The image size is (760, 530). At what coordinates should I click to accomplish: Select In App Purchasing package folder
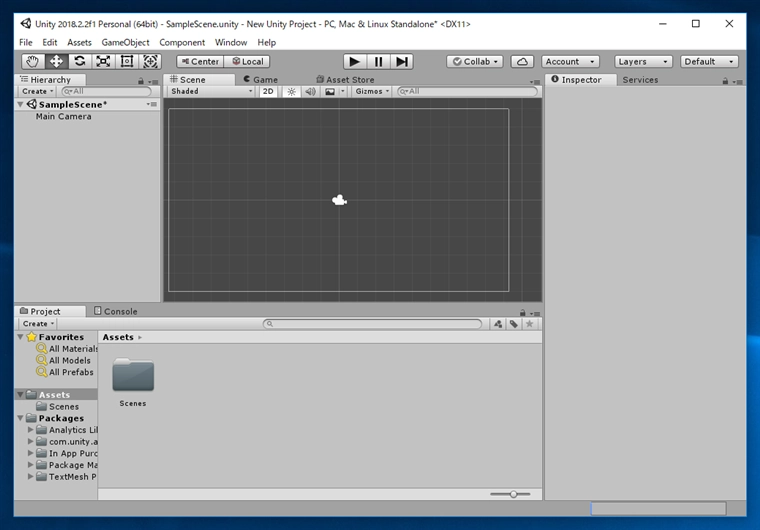pos(67,453)
